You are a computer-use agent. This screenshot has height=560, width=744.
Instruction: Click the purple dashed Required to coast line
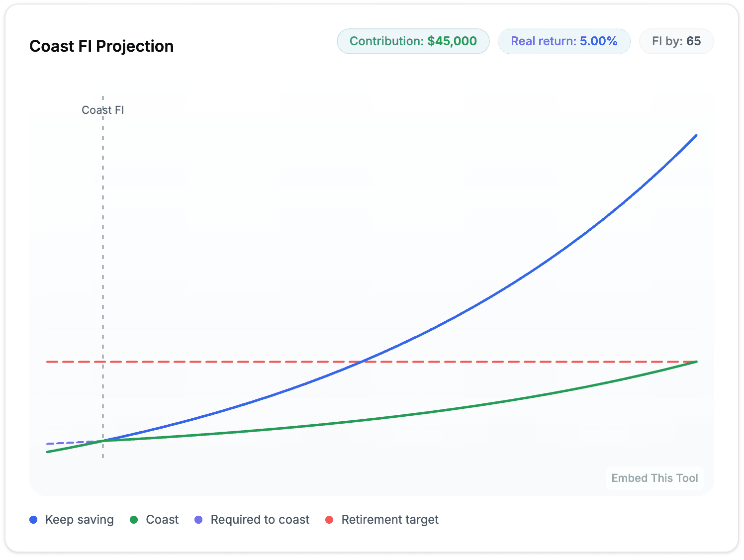pos(70,443)
